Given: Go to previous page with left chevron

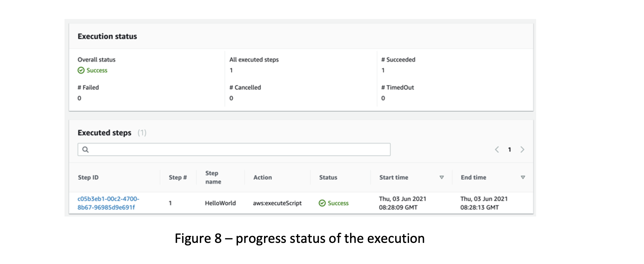Looking at the screenshot, I should 497,149.
